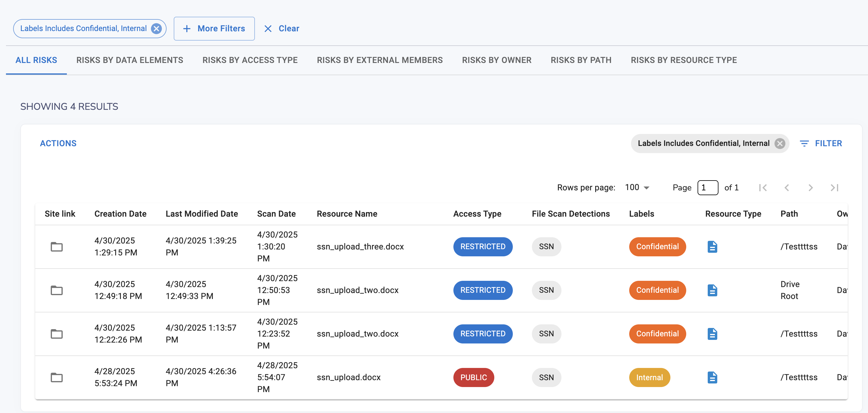The width and height of the screenshot is (868, 413).
Task: Click the More Filters button
Action: (214, 29)
